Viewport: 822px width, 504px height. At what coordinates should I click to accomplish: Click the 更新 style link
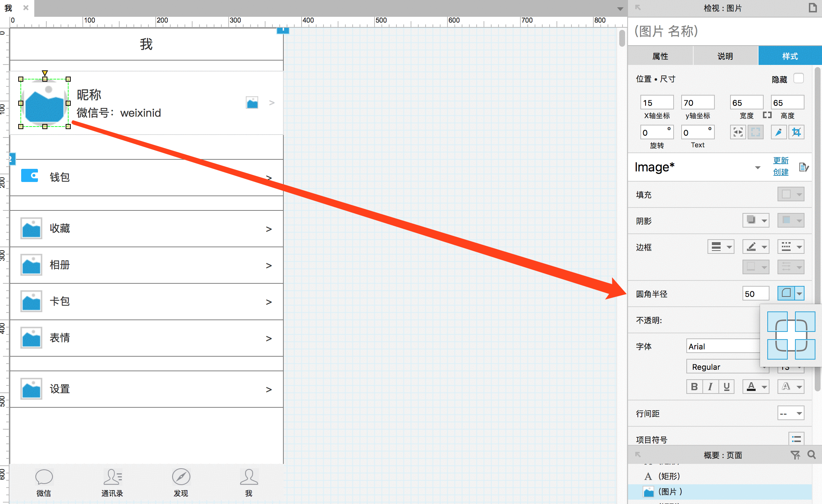tap(781, 160)
